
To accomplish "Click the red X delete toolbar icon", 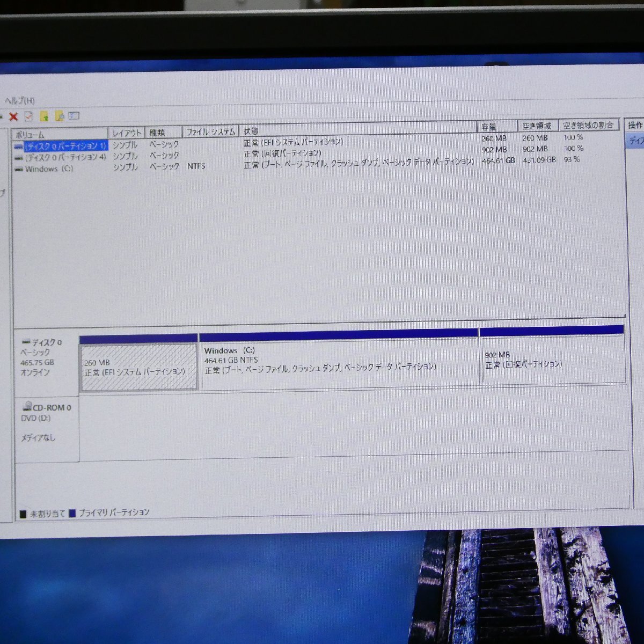I will point(13,116).
